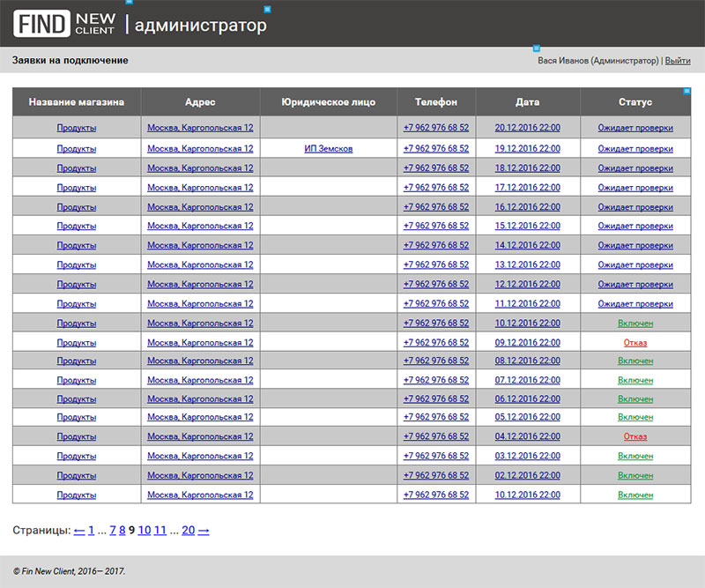
Task: Click the blue marker next to администратор title
Action: click(267, 10)
